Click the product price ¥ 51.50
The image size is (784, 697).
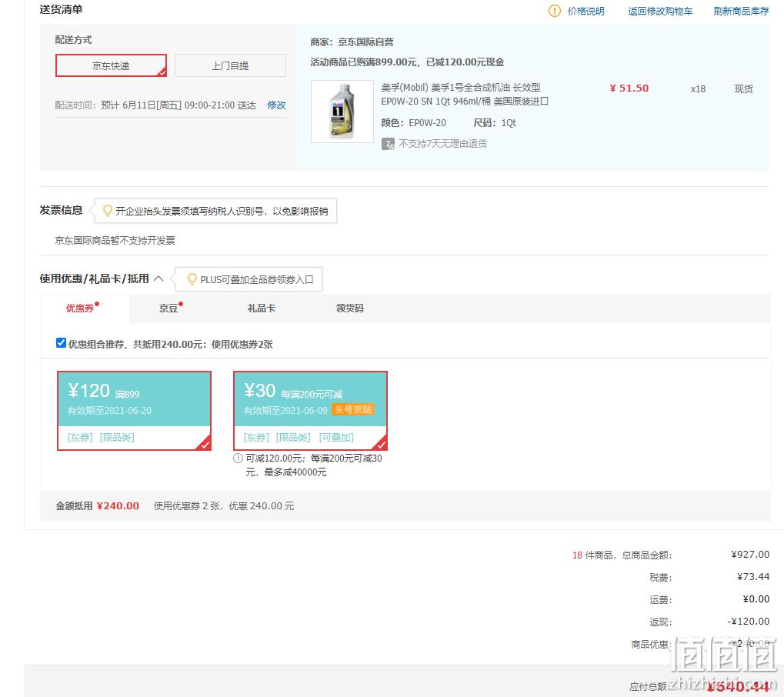coord(629,88)
